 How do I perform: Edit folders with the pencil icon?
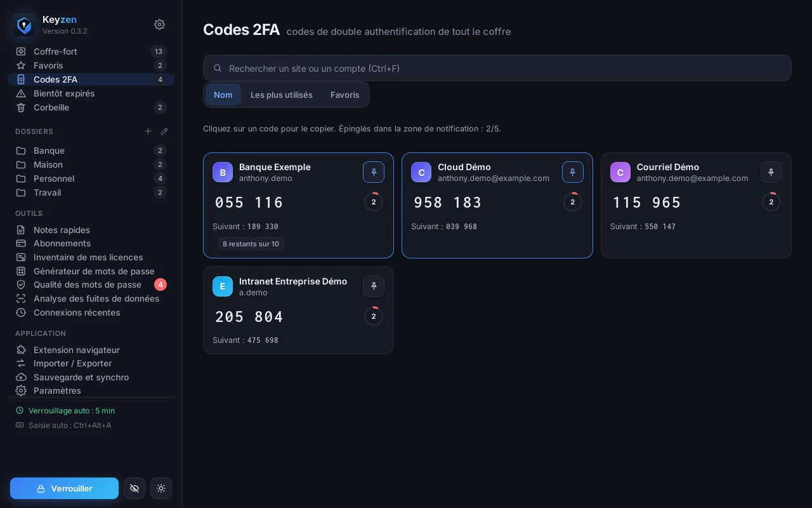click(x=164, y=131)
